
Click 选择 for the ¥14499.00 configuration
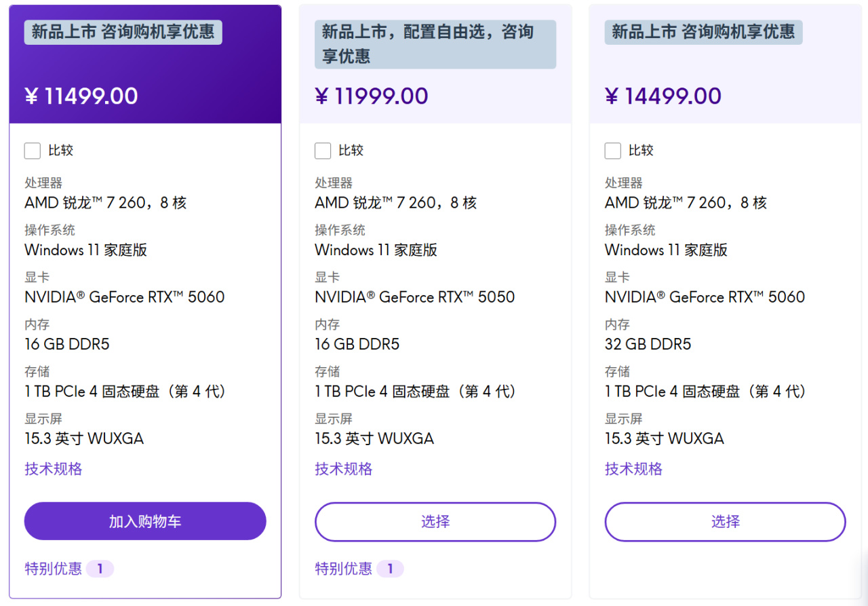726,522
